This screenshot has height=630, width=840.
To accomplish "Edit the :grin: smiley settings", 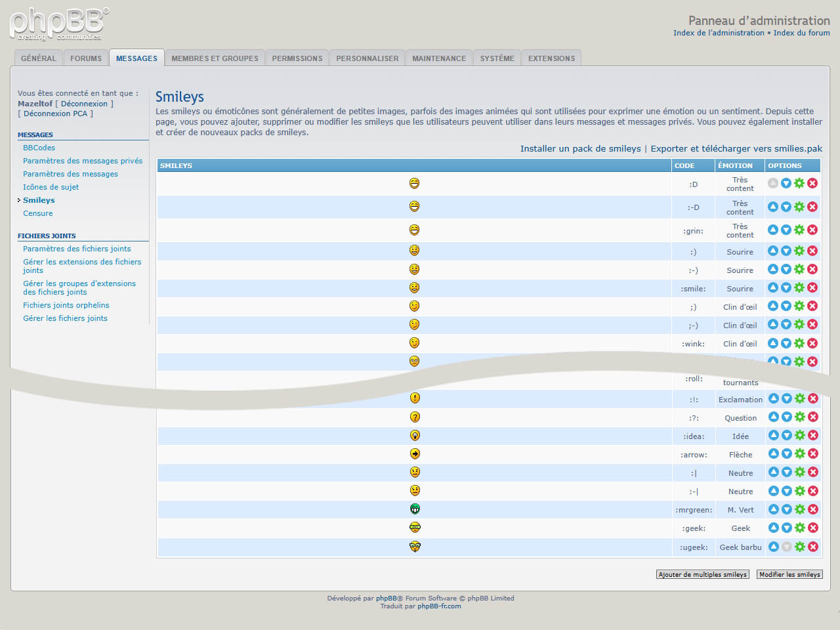I will 799,230.
